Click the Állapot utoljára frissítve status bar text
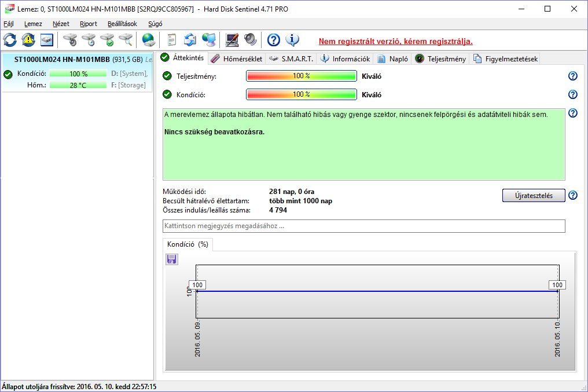 (x=79, y=386)
